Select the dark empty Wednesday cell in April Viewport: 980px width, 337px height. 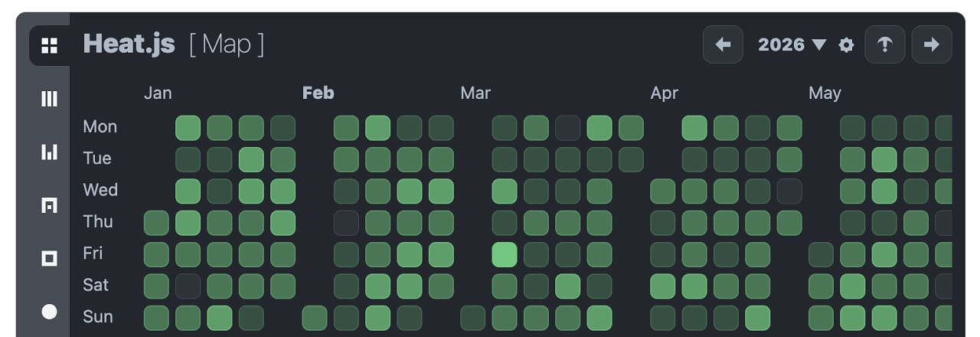tap(789, 191)
